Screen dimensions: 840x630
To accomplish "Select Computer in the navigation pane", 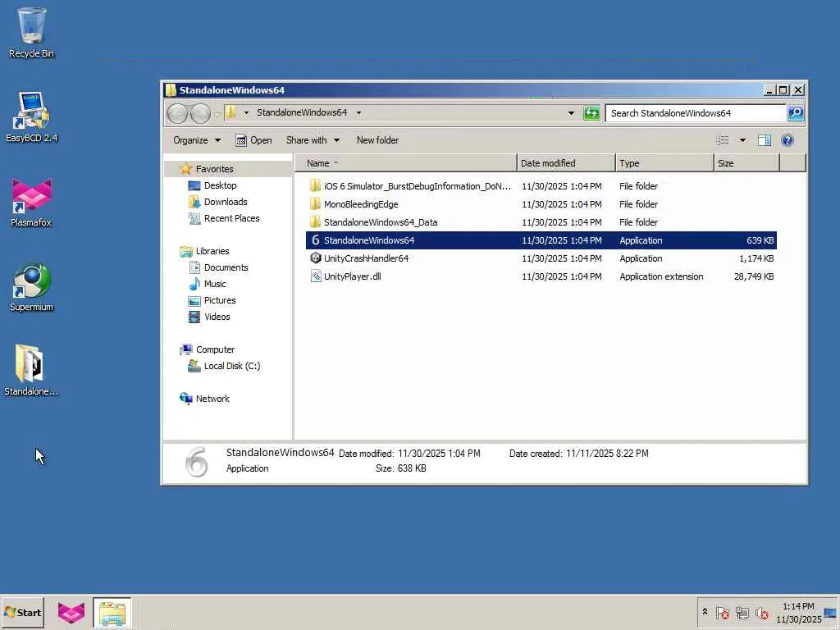I will [x=215, y=349].
